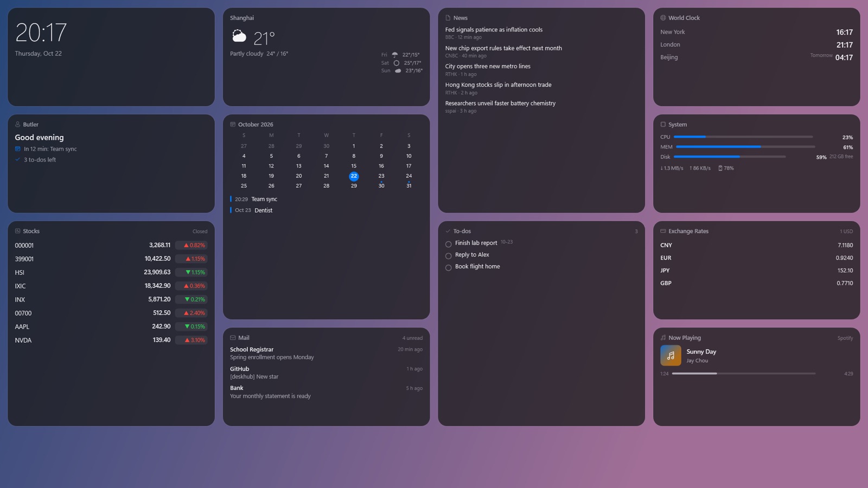Click the Spotify label in Now Playing
The height and width of the screenshot is (488, 868).
[845, 338]
